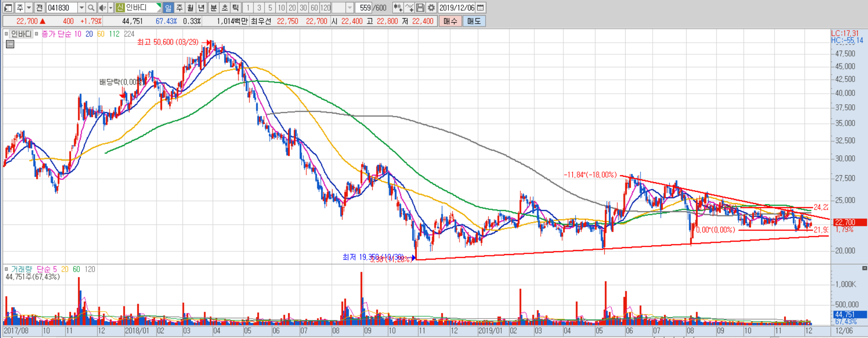This screenshot has width=868, height=338.
Task: Click the yellow 60 moving average legend
Action: (101, 34)
